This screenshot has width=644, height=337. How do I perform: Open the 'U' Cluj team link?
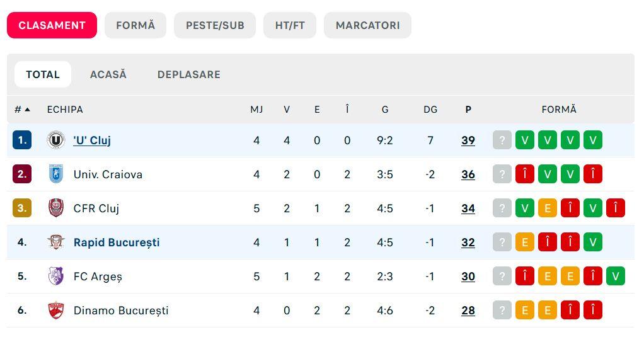92,140
